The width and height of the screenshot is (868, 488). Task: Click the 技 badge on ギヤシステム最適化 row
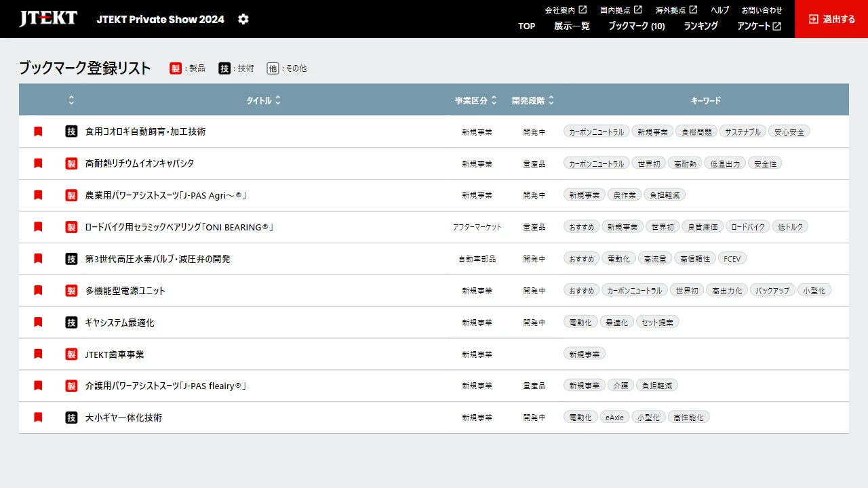pos(71,323)
